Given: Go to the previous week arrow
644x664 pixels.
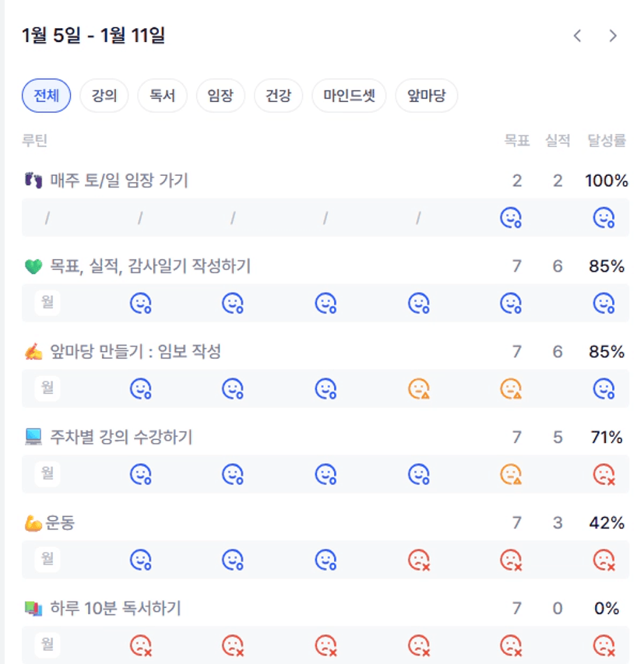Looking at the screenshot, I should (x=577, y=36).
